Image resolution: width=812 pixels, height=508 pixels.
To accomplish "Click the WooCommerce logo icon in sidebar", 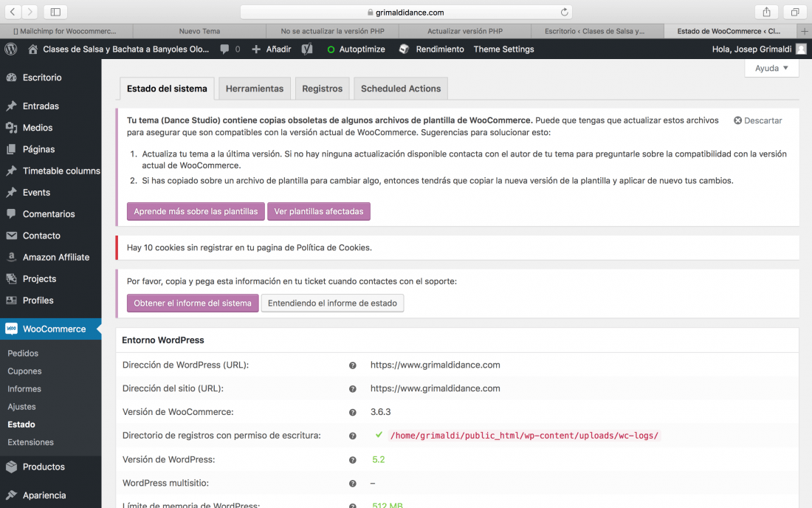I will (x=11, y=329).
